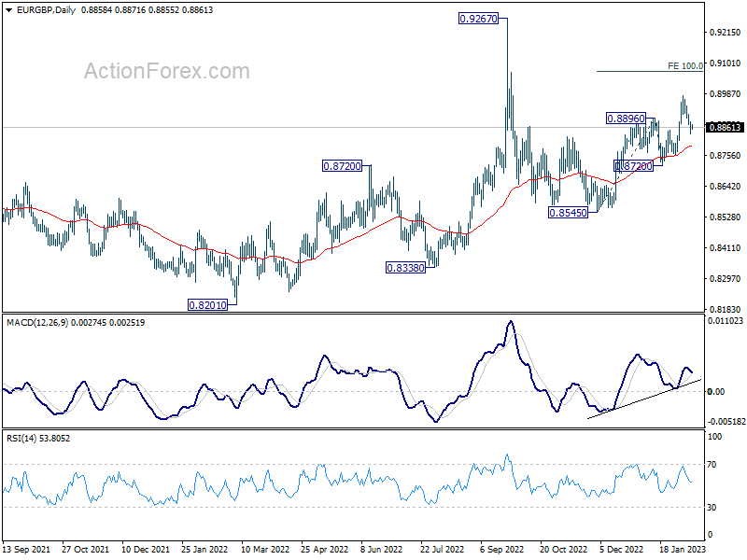The image size is (747, 560).
Task: Click the FE 100.0 projection line label
Action: (x=685, y=65)
